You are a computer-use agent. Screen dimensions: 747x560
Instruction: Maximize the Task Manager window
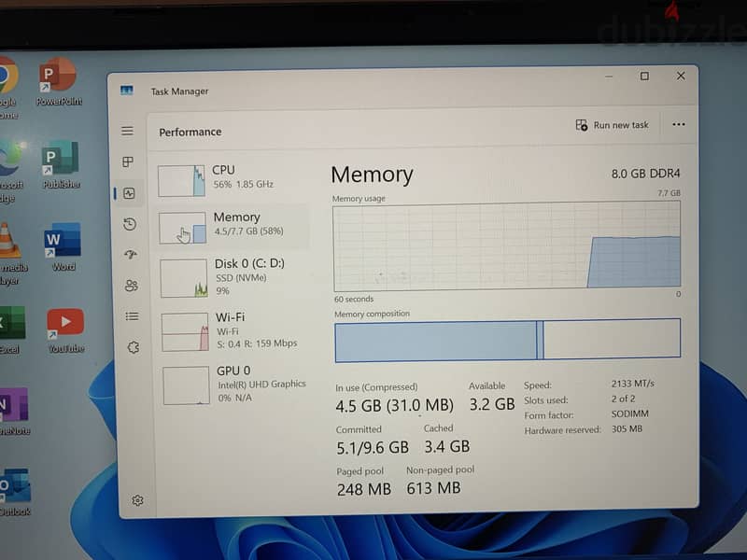pyautogui.click(x=644, y=76)
